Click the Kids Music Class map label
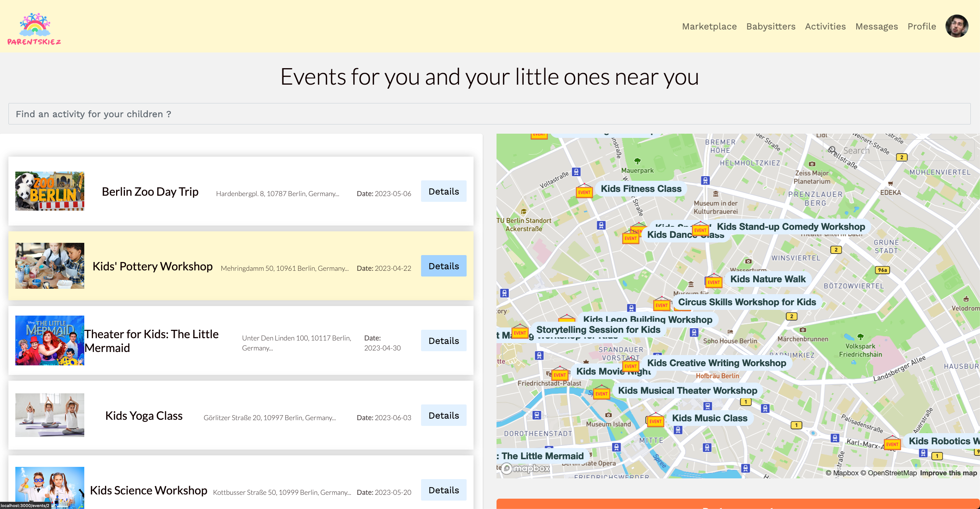Screen dimensions: 980x509 (x=710, y=418)
